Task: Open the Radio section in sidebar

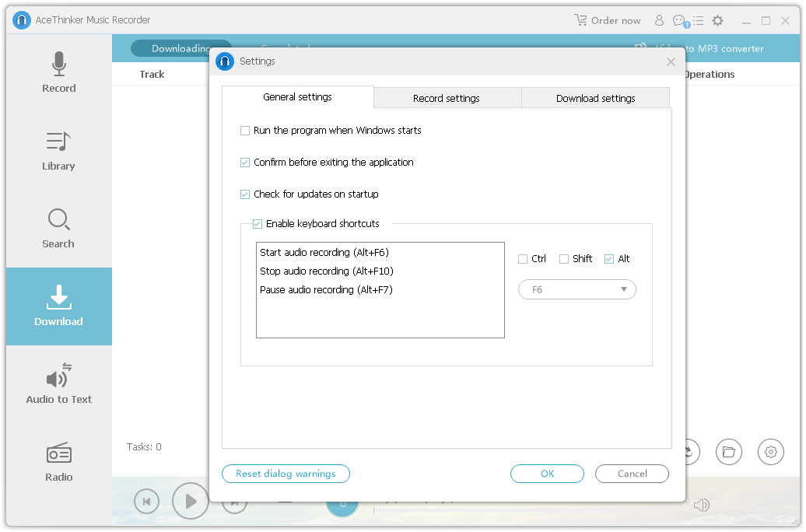Action: (58, 461)
